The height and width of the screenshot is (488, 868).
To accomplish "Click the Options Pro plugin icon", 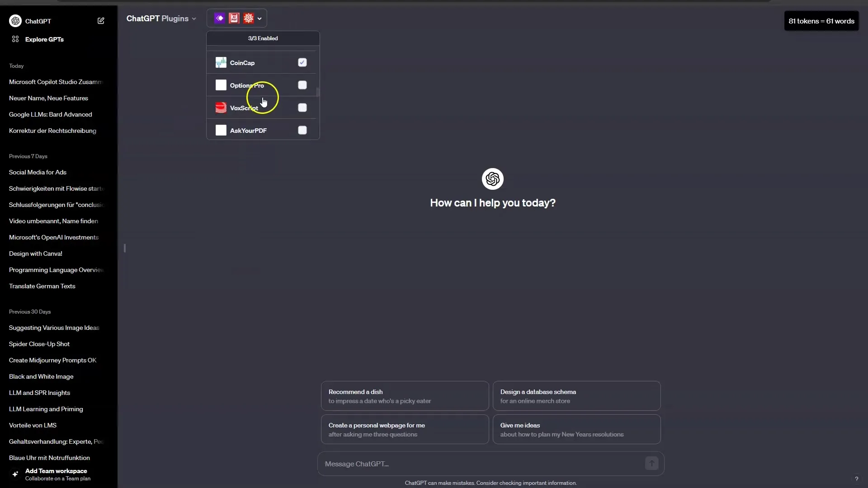I will [x=221, y=84].
